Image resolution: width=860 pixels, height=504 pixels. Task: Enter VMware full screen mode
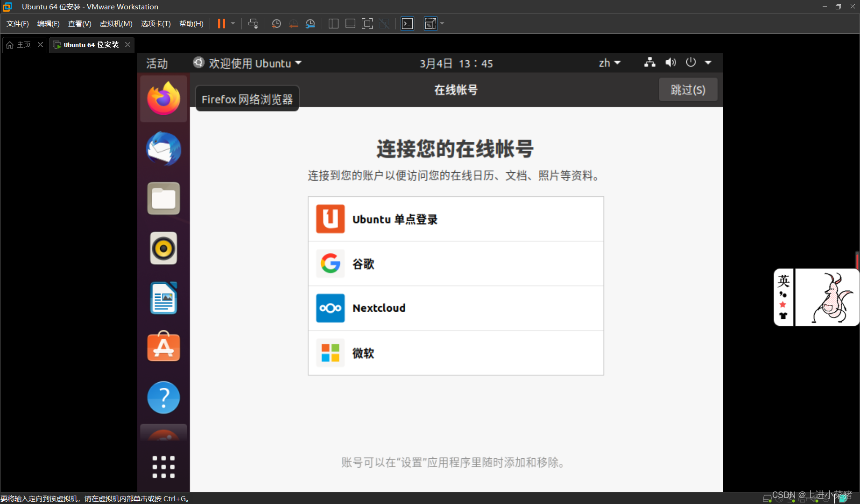(367, 24)
